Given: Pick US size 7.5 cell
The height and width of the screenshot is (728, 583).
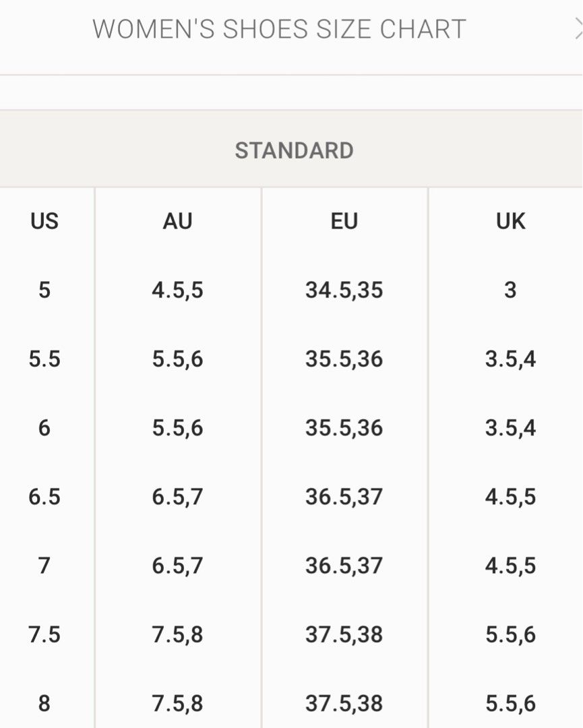Looking at the screenshot, I should 44,634.
